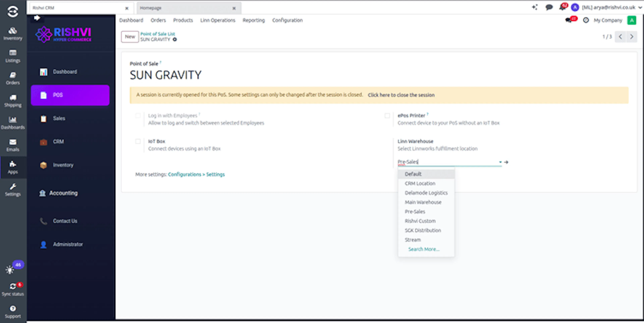Screen dimensions: 644x323
Task: Open the chat bubble messages icon
Action: click(549, 7)
